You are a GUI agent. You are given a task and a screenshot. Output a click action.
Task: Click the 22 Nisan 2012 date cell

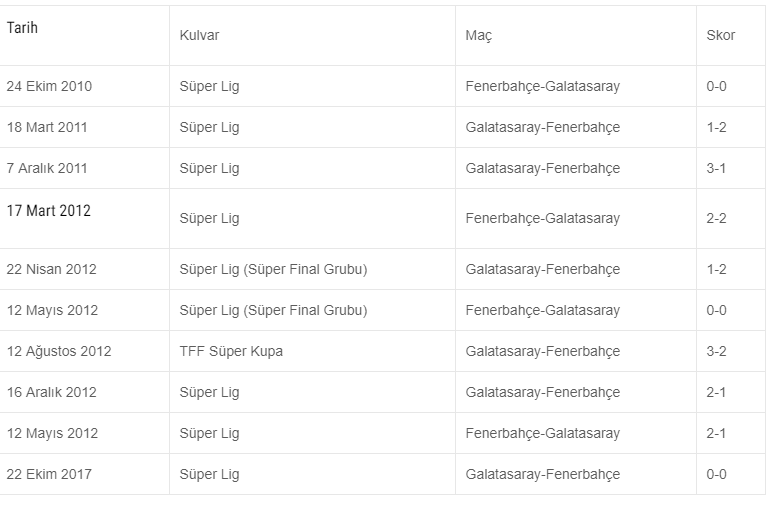(x=52, y=269)
